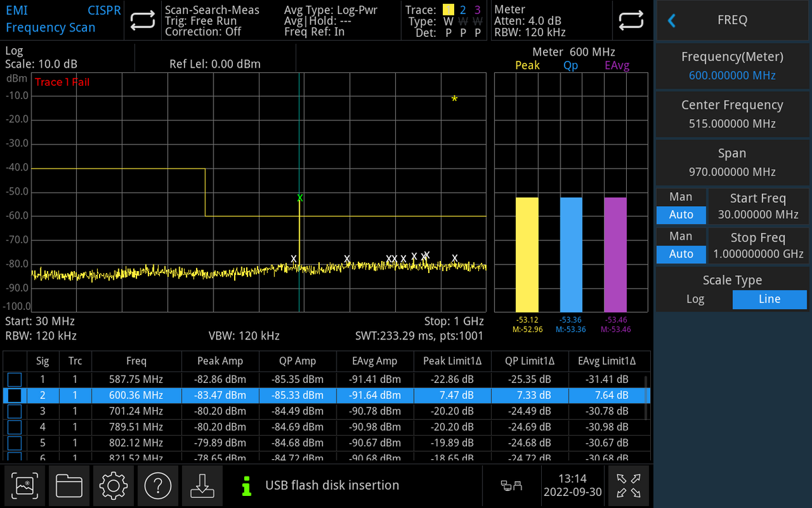812x508 pixels.
Task: Open the file manager folder icon
Action: point(69,485)
